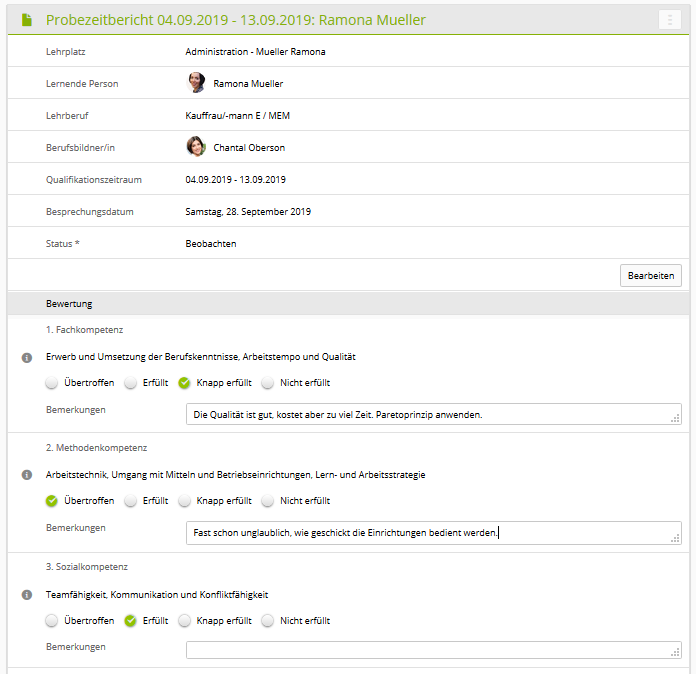Click the Ramona Mueller name link

[x=248, y=84]
